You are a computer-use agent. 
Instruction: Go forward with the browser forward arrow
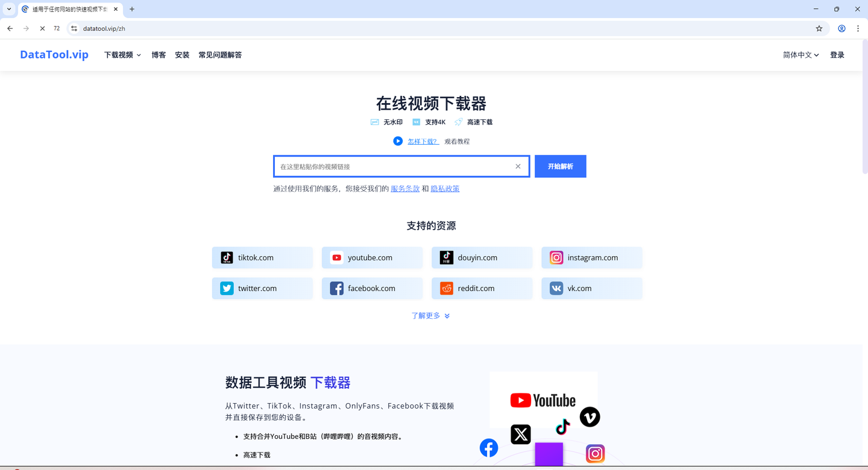pos(26,28)
